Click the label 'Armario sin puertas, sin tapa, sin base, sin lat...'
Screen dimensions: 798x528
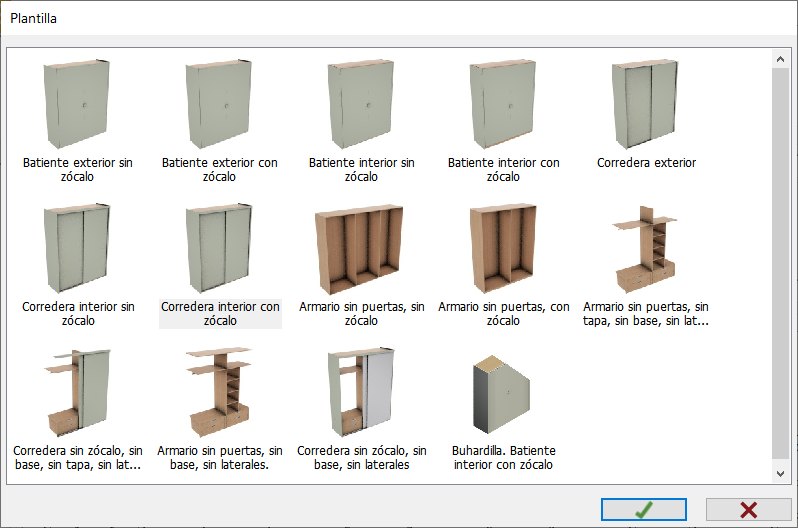pyautogui.click(x=646, y=314)
